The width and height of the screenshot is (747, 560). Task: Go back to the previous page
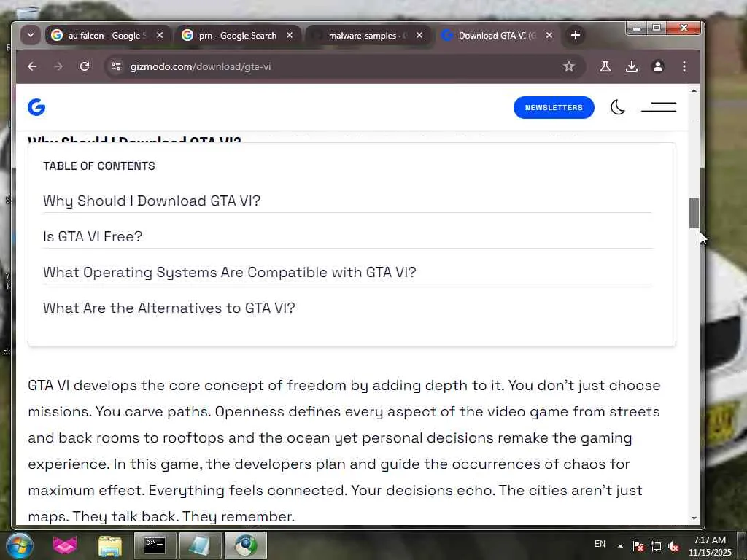[32, 66]
